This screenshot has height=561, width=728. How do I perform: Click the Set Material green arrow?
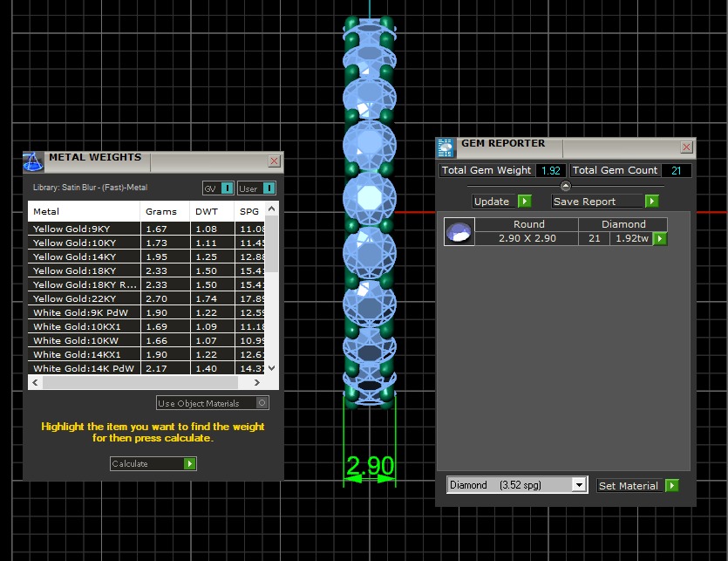(672, 486)
